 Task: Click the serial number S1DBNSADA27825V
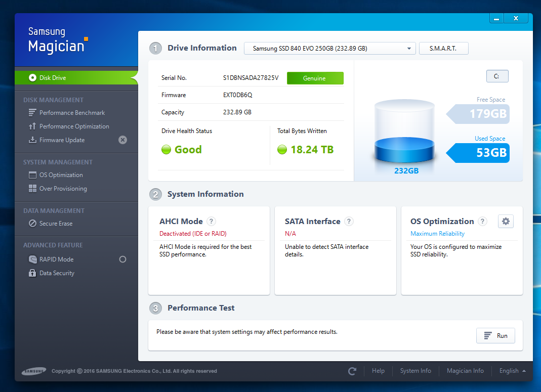pos(251,78)
